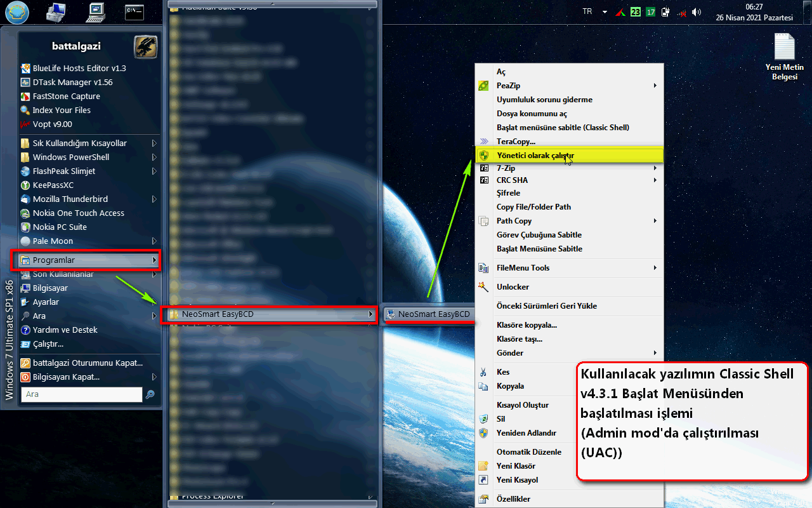This screenshot has width=812, height=508.
Task: Select NeoSmart EasyBCD program shortcut
Action: [428, 314]
